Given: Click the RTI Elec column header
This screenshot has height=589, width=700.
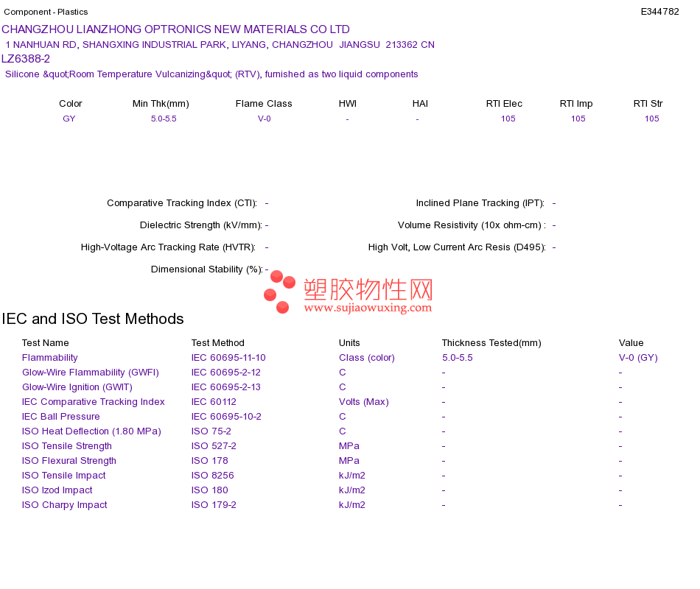Looking at the screenshot, I should pyautogui.click(x=504, y=104).
